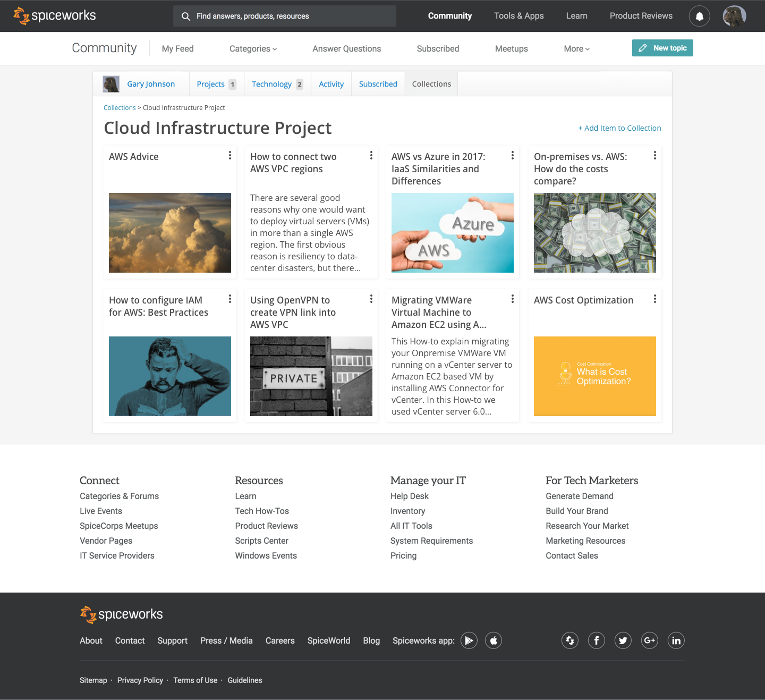Open Meetups page

(511, 49)
